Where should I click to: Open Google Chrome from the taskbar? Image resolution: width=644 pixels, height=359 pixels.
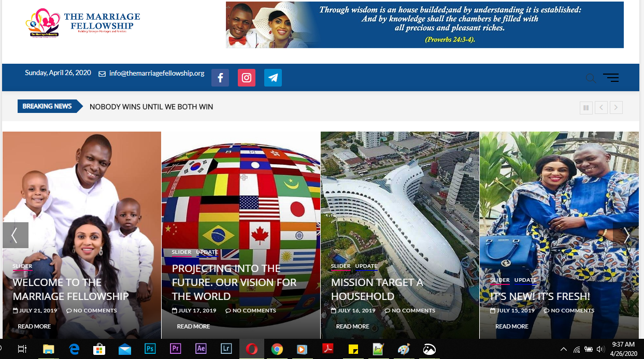coord(277,349)
